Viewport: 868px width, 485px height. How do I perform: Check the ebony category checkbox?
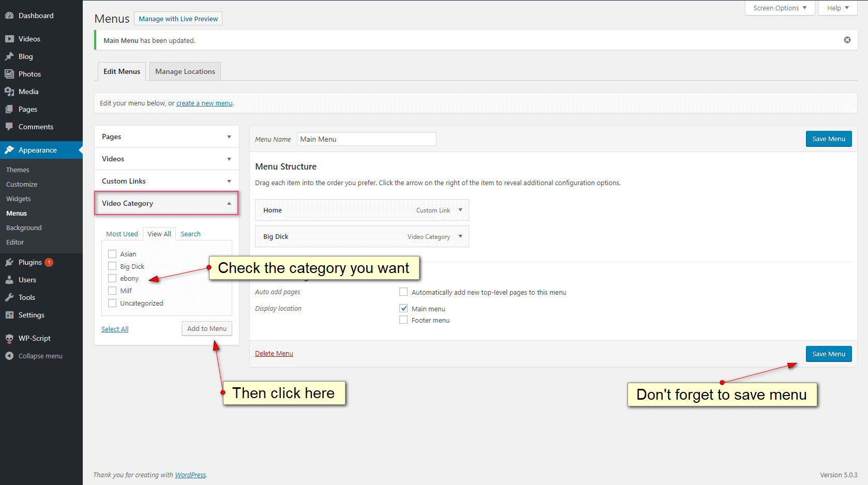(x=112, y=278)
